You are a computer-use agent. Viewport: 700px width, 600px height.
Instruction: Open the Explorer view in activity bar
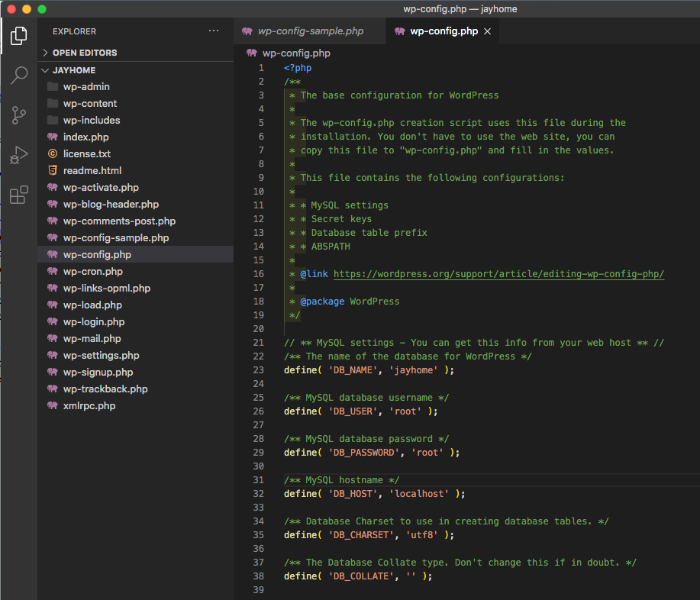pyautogui.click(x=19, y=36)
